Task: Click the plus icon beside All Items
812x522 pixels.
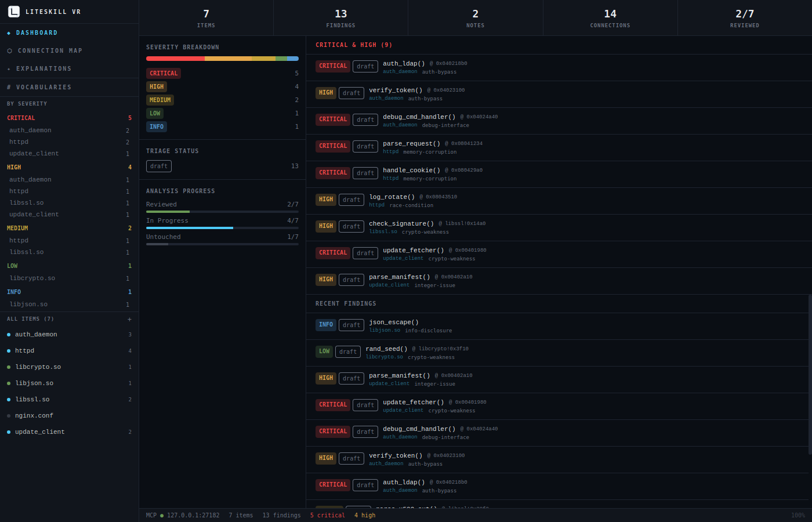Action: (129, 320)
